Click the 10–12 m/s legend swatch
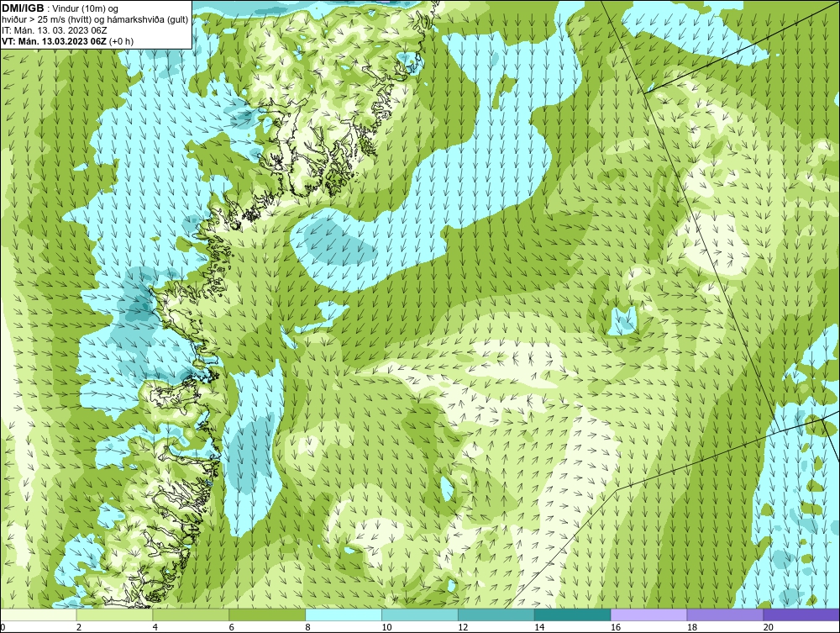840x633 pixels. [420, 615]
